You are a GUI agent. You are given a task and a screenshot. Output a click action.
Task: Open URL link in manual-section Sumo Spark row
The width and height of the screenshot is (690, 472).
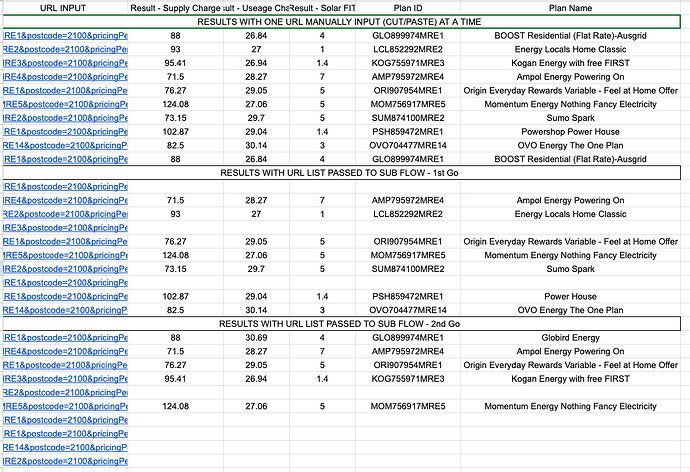pyautogui.click(x=65, y=118)
